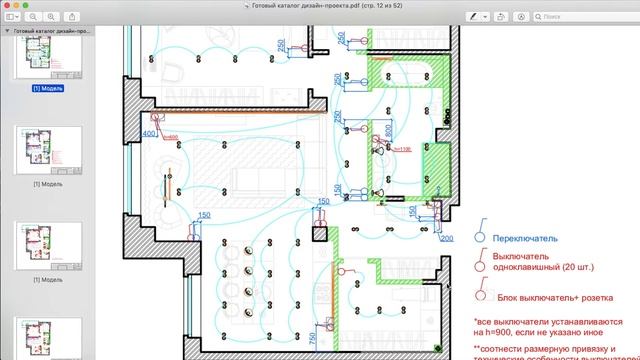The width and height of the screenshot is (640, 360).
Task: Select the highlight pen tool
Action: pyautogui.click(x=473, y=17)
